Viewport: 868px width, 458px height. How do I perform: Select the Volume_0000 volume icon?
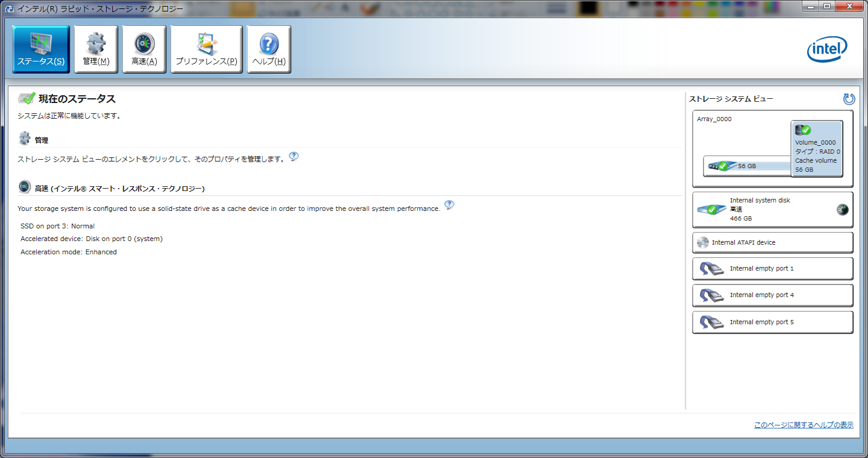tap(803, 130)
